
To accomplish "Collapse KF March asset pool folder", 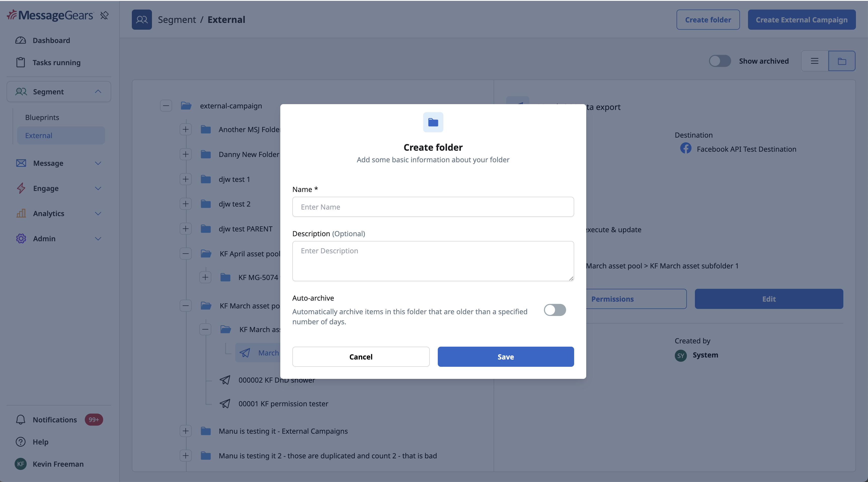I will 186,306.
